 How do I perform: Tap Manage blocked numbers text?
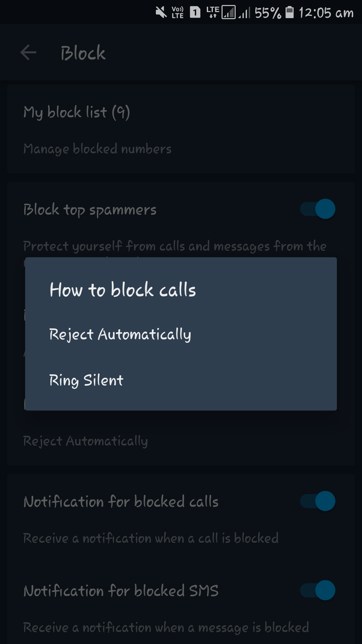point(97,149)
